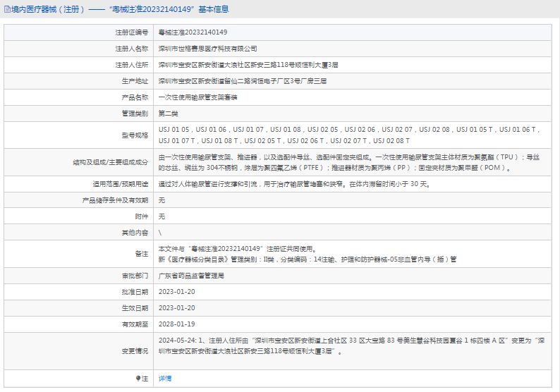The width and height of the screenshot is (560, 392).
Task: Open the 详情 link in the 注 row
Action: [x=164, y=379]
